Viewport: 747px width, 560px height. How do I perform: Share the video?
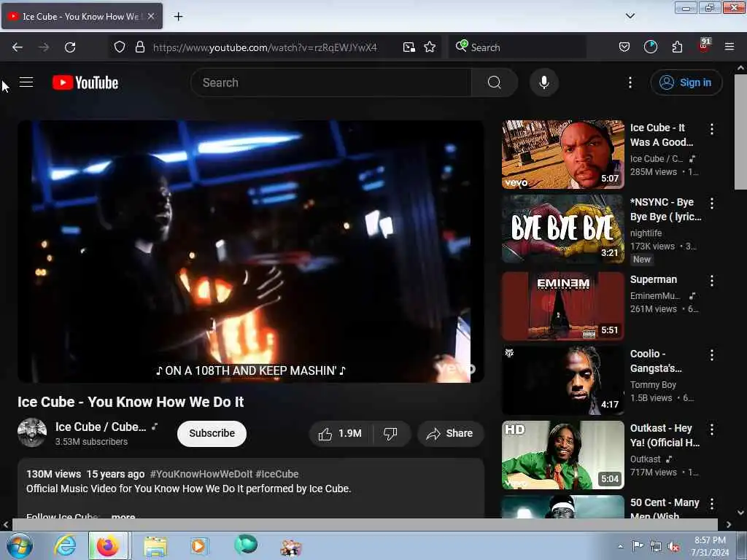click(449, 433)
